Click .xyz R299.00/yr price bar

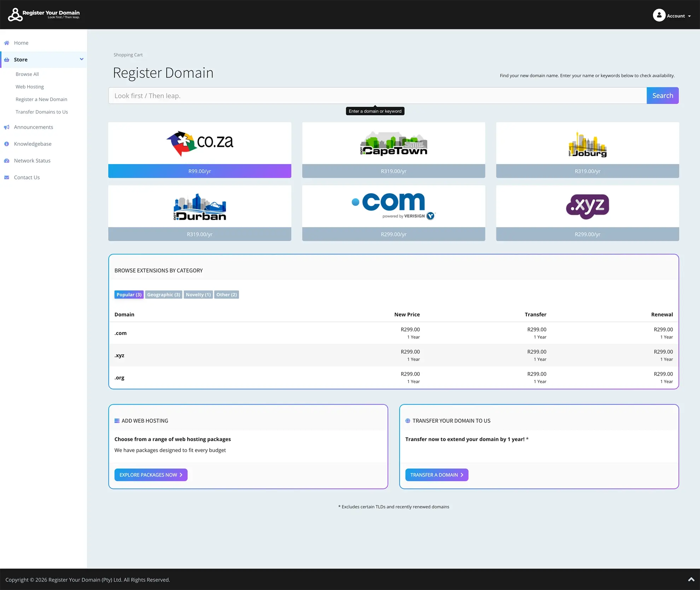(588, 234)
